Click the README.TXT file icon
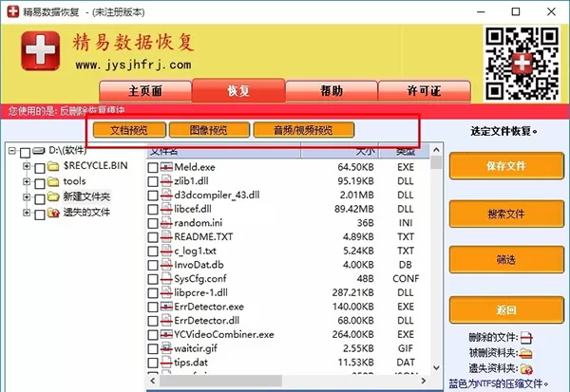The width and height of the screenshot is (570, 392). 166,237
